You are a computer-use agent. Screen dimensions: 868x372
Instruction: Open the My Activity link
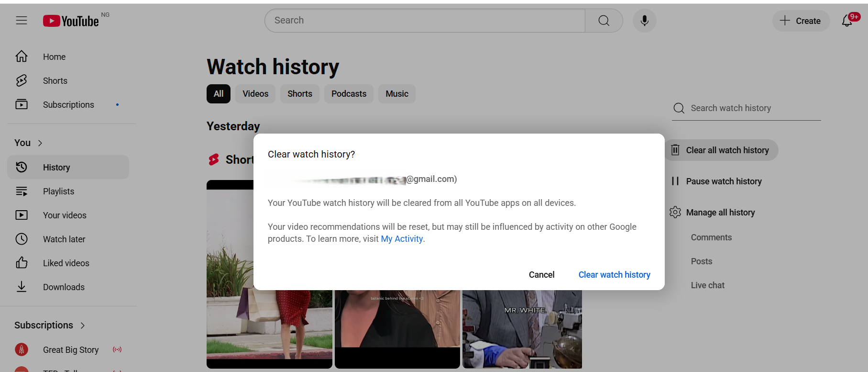[402, 239]
